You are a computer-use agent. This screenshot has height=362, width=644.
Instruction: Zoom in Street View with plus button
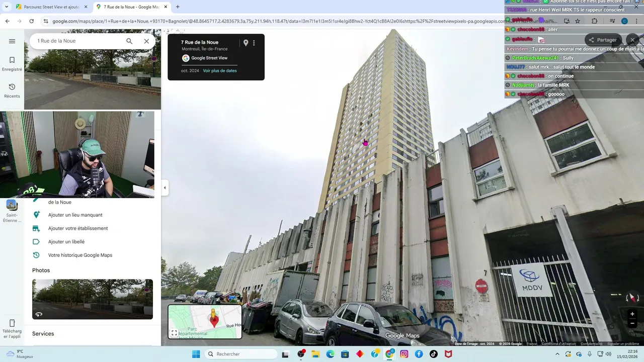632,314
